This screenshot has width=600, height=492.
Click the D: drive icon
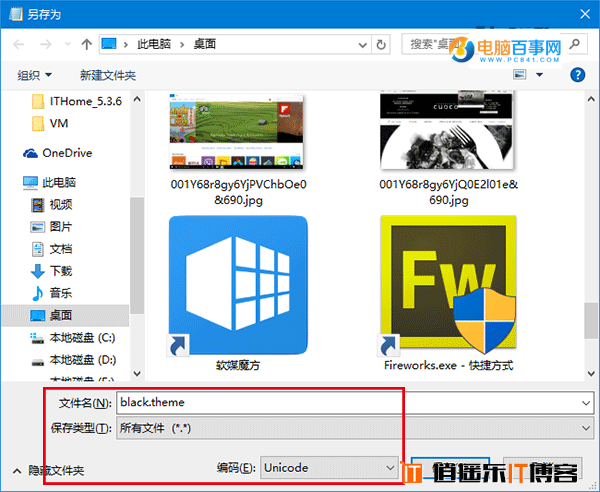[38, 362]
